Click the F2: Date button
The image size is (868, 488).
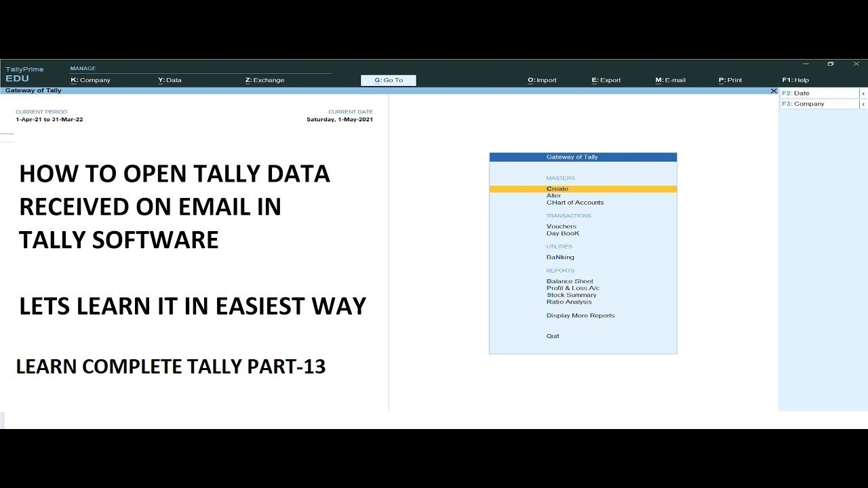point(819,94)
